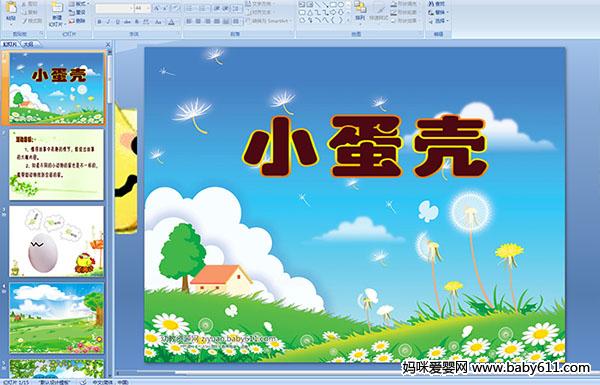600x385 pixels.
Task: Toggle Italic text formatting
Action: click(108, 22)
